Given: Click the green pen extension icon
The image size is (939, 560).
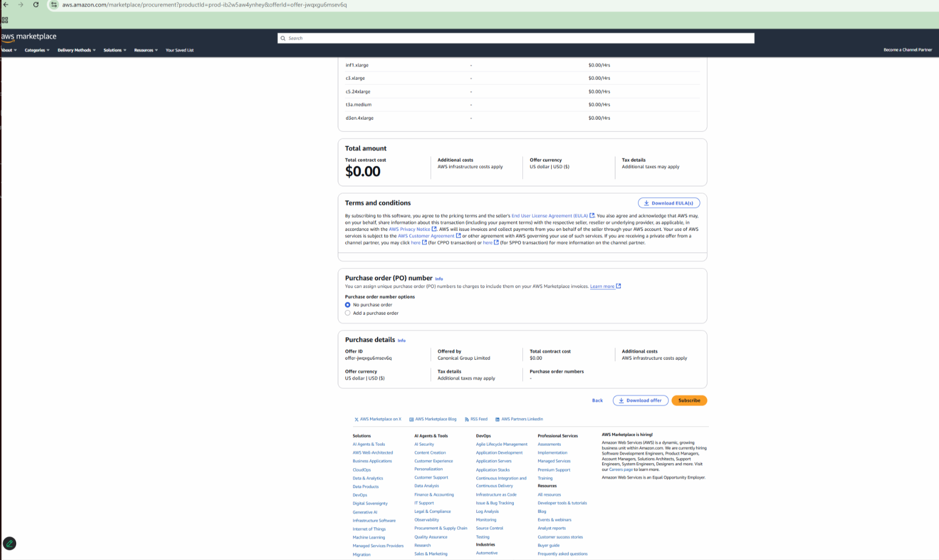Looking at the screenshot, I should point(10,543).
